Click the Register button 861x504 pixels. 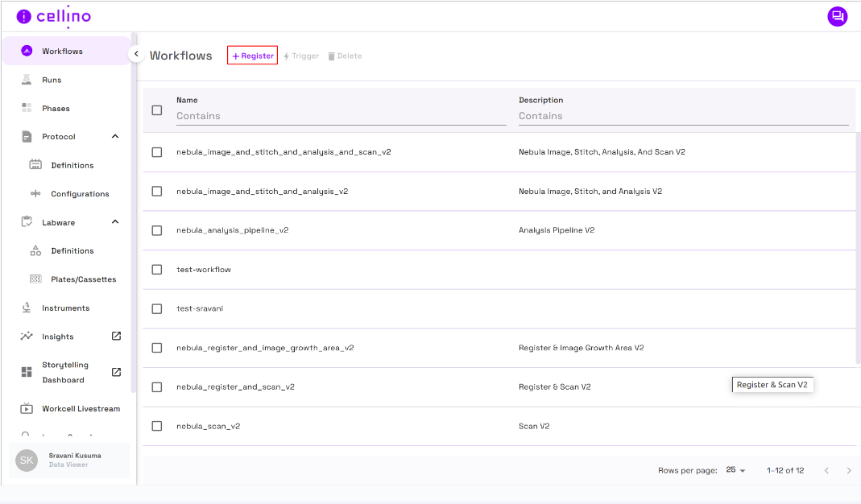pos(253,56)
